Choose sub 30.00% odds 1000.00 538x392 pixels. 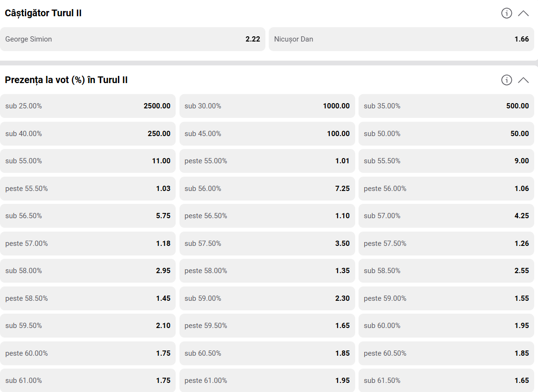tap(267, 106)
